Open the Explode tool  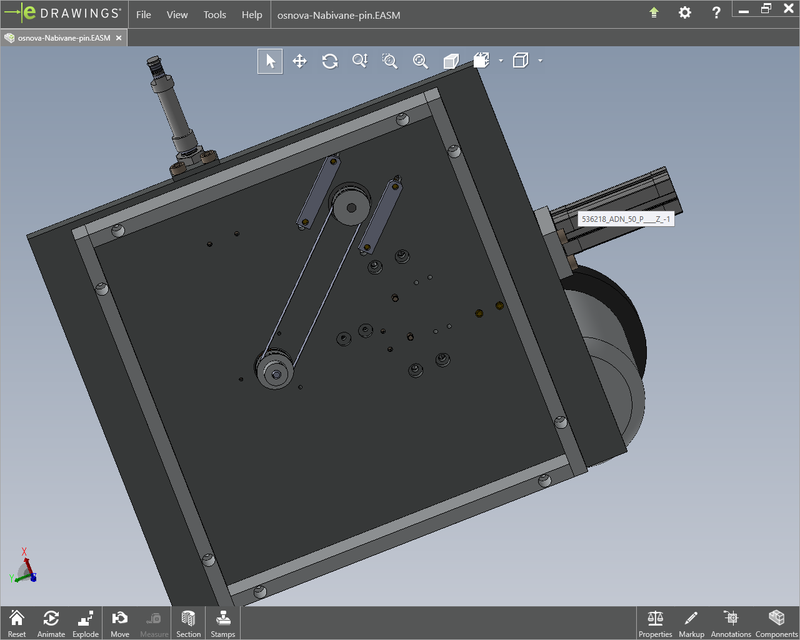click(84, 622)
